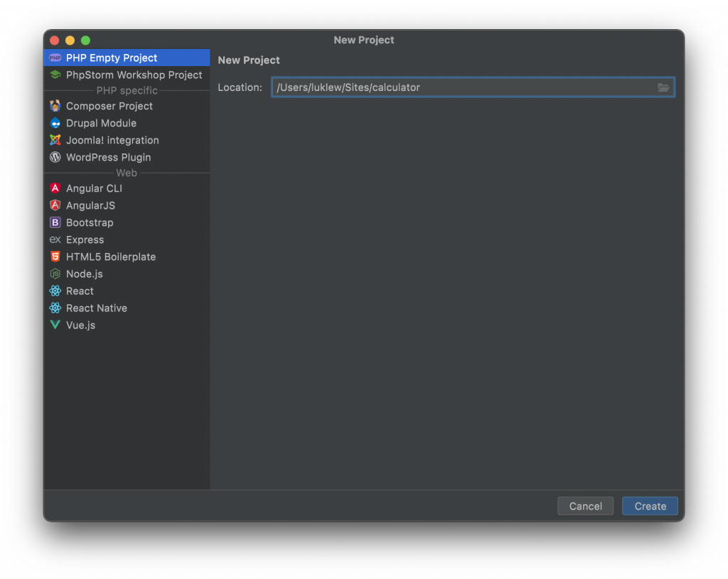Choose React project template

(127, 291)
